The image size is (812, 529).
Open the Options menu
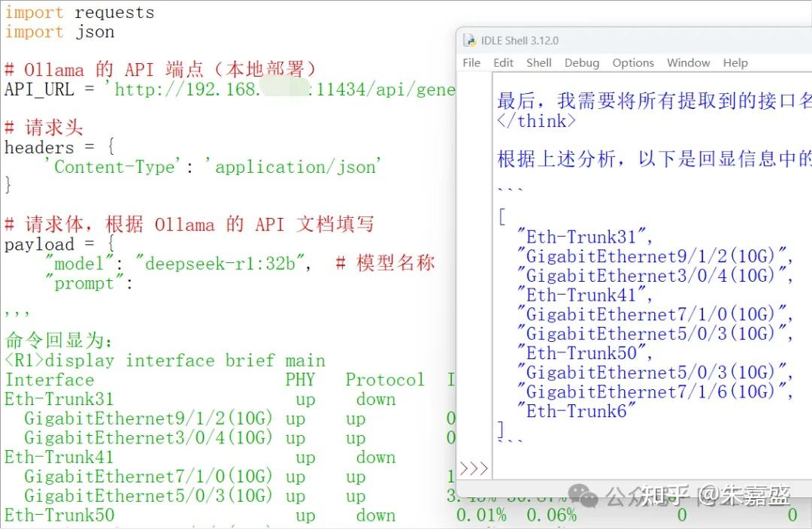[632, 63]
